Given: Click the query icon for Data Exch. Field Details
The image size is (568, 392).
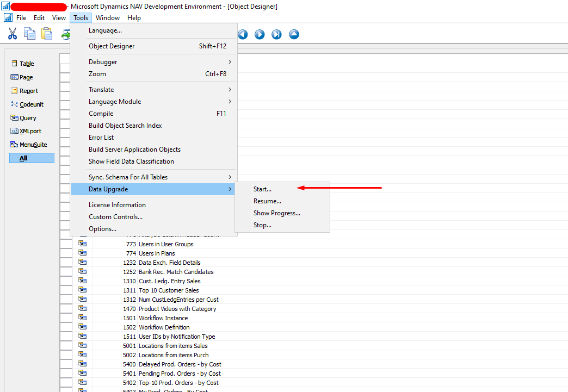Looking at the screenshot, I should [83, 262].
